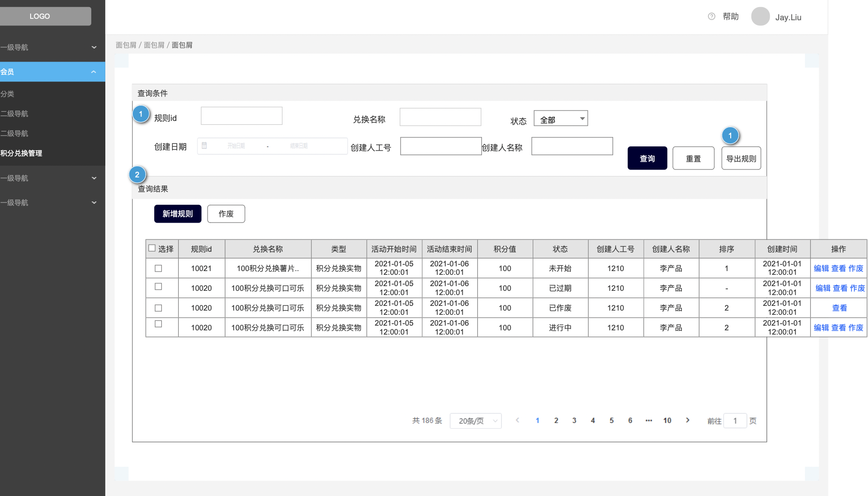The image size is (868, 496).
Task: Click the Jay.Liu username
Action: [x=788, y=17]
